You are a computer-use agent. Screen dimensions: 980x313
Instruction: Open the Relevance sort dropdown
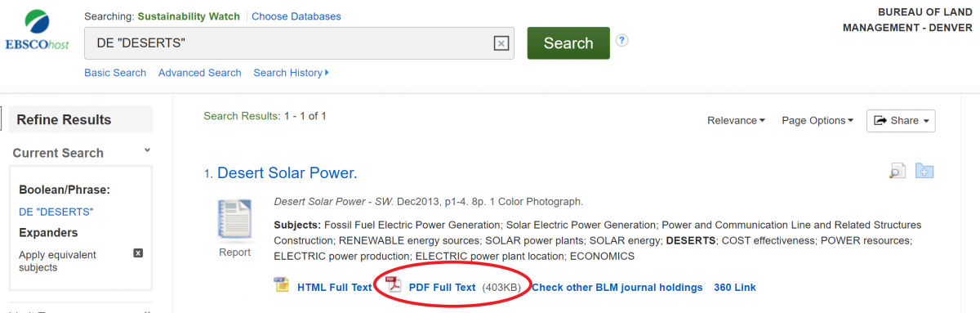click(x=736, y=120)
